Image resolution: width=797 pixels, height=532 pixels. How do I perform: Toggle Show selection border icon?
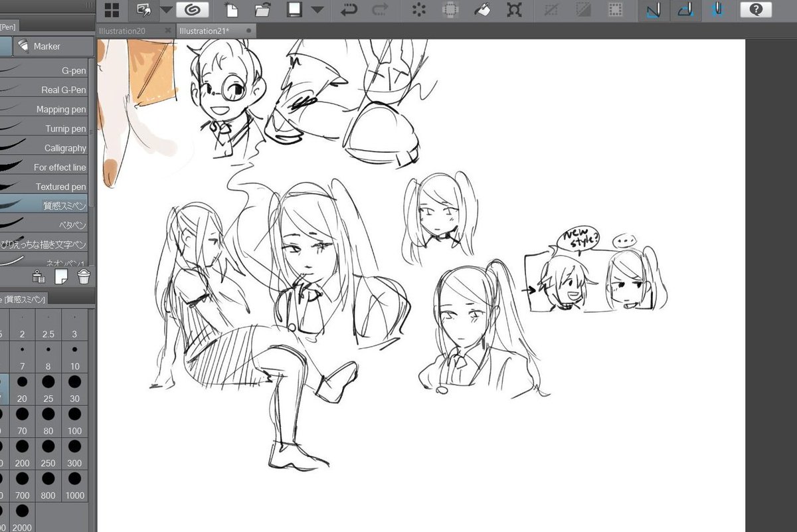616,10
